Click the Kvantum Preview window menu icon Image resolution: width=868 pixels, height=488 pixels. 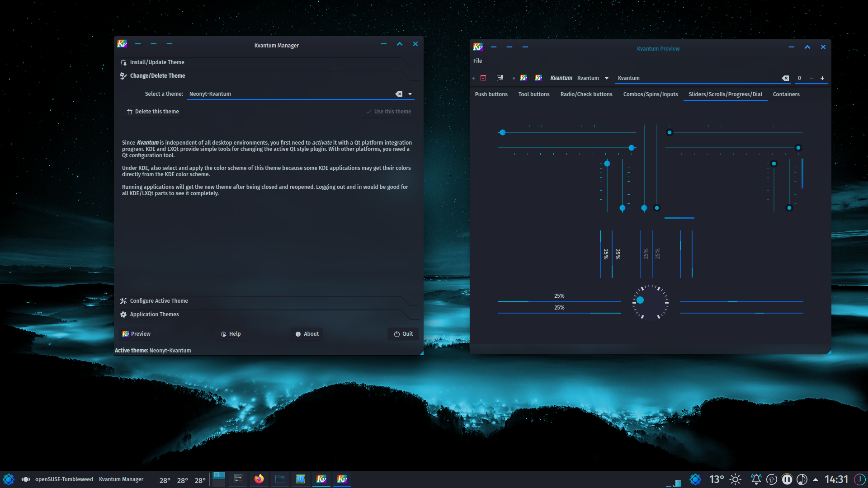pos(478,47)
